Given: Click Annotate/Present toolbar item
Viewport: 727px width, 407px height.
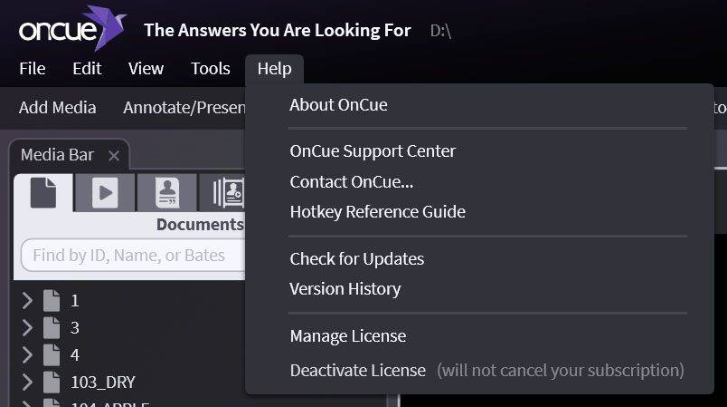Looking at the screenshot, I should click(184, 108).
